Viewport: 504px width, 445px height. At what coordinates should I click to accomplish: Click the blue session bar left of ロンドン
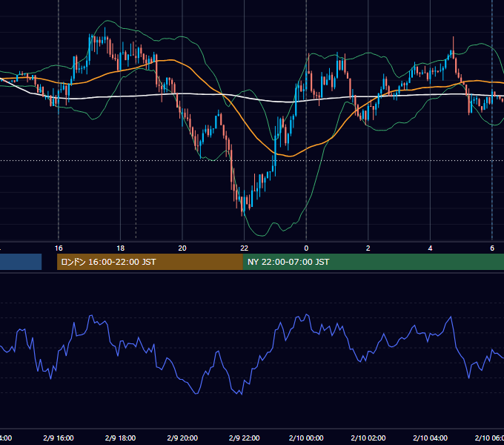21,262
